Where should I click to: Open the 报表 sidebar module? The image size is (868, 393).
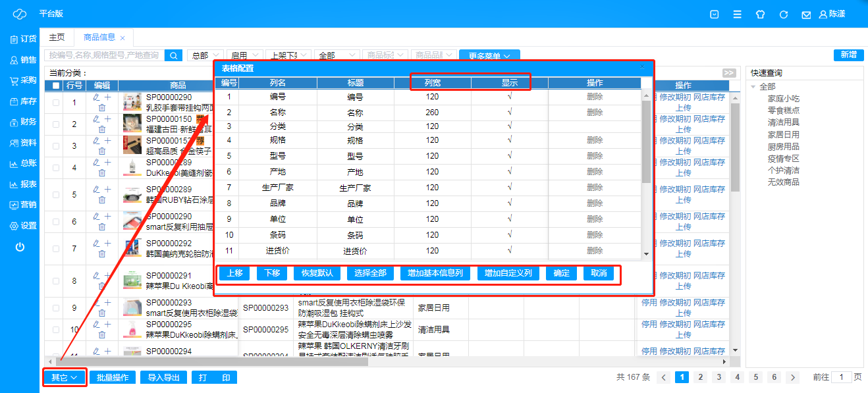(x=23, y=184)
